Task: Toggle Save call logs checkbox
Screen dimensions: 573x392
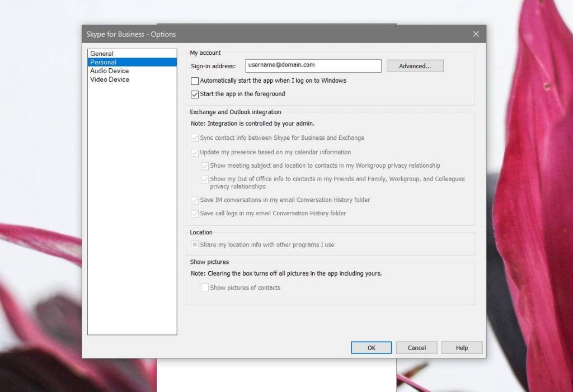Action: (x=195, y=214)
